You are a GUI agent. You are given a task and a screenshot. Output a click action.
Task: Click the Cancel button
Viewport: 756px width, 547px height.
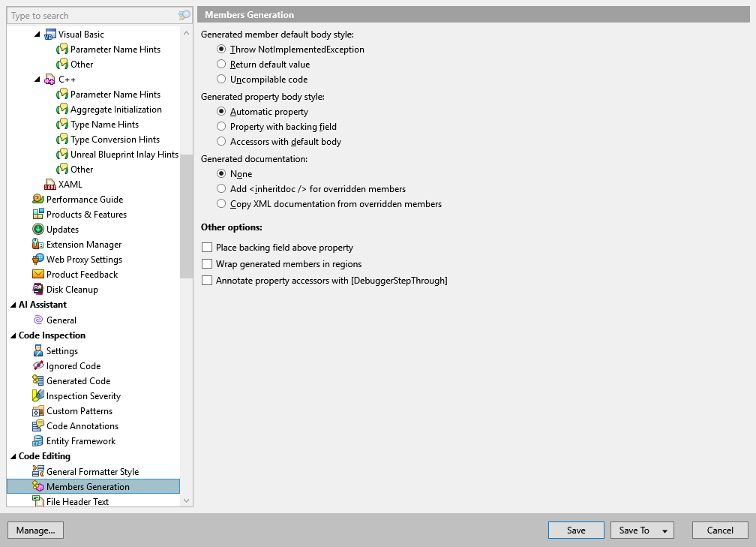720,530
